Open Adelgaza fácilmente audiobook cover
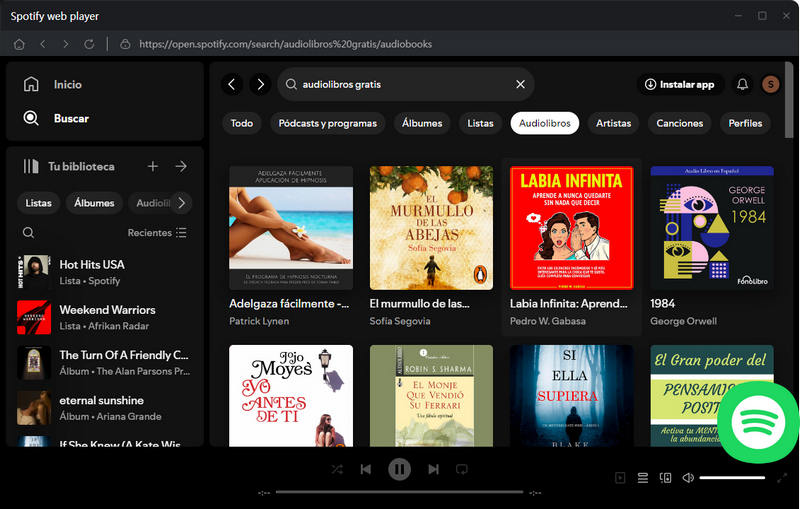 (291, 228)
